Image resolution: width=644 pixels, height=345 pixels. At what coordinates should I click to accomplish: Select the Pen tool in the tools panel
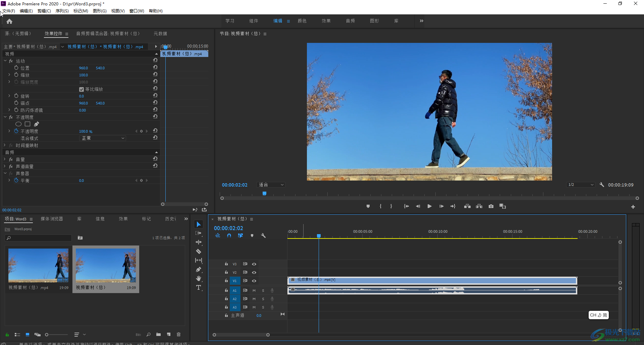[x=199, y=269]
